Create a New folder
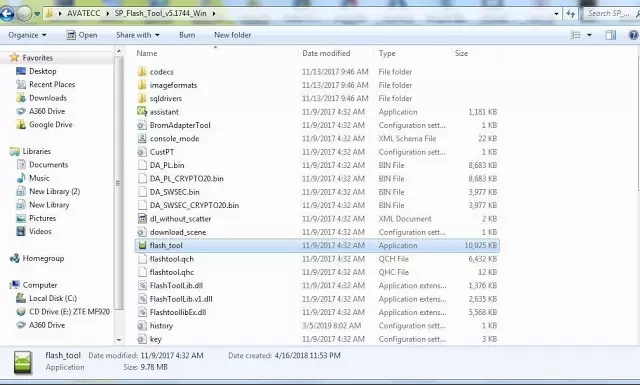 233,35
